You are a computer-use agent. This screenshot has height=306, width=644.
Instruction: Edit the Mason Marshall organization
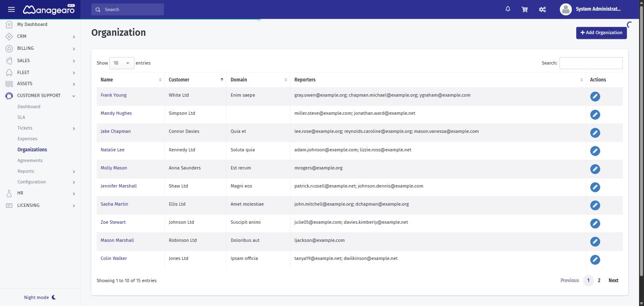595,241
